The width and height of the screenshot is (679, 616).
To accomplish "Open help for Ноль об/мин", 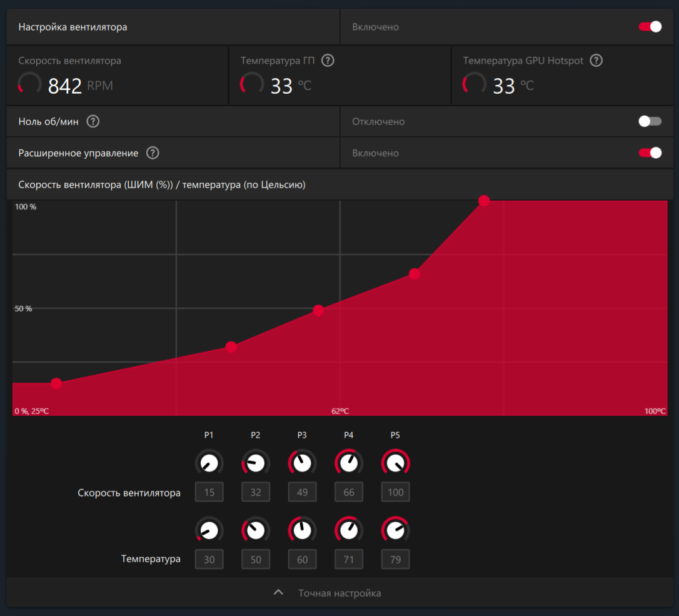I will pyautogui.click(x=93, y=121).
